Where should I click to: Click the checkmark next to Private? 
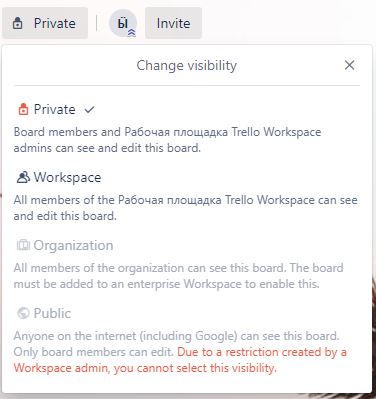(x=89, y=109)
